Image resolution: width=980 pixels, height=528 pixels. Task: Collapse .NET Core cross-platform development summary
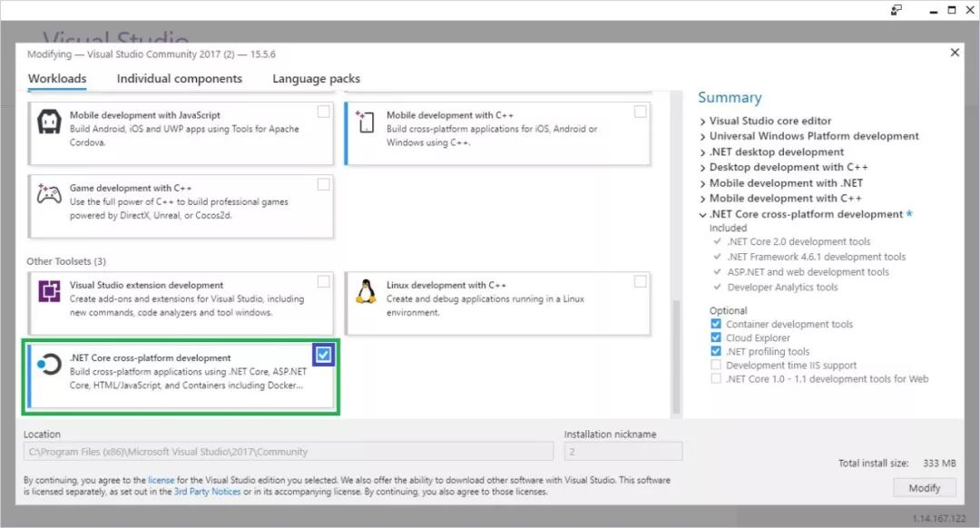[702, 214]
